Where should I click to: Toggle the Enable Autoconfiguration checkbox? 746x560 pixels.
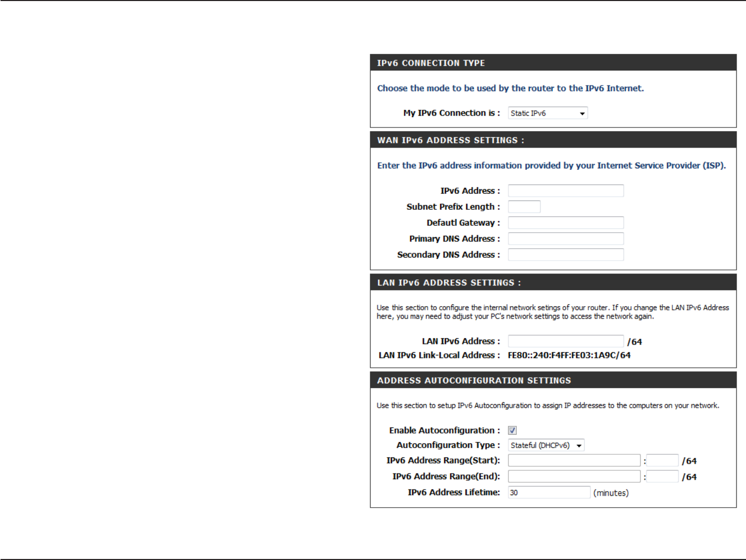[512, 430]
